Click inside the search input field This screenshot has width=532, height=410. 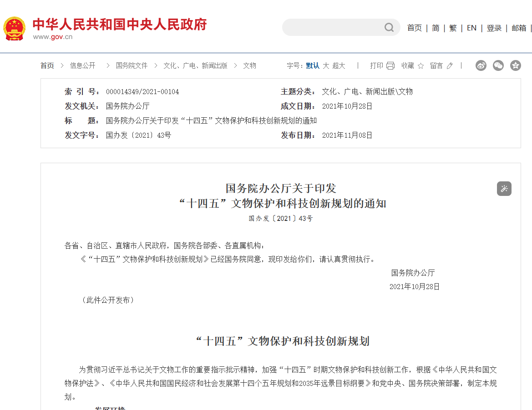(332, 28)
